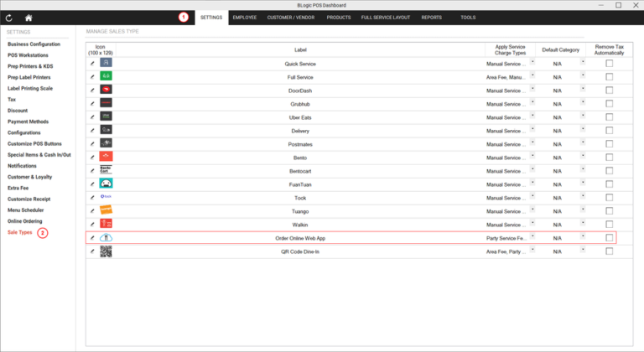Select the Grubhub sale type icon
The height and width of the screenshot is (352, 644).
(x=106, y=103)
